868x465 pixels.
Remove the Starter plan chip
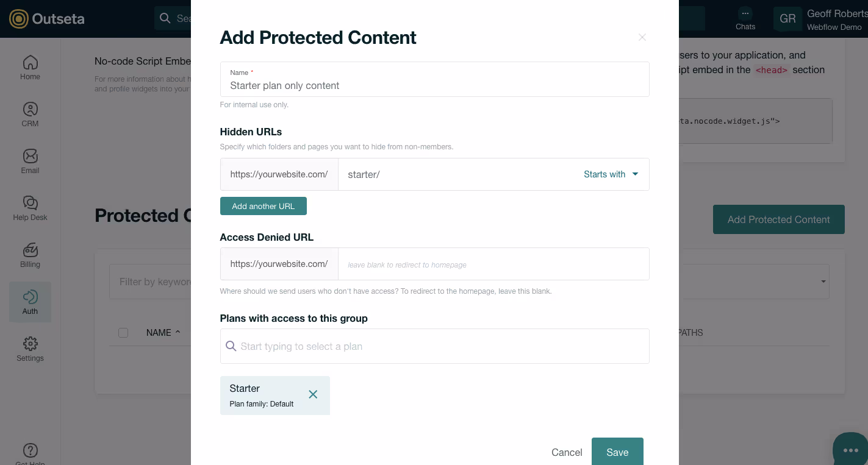(313, 394)
